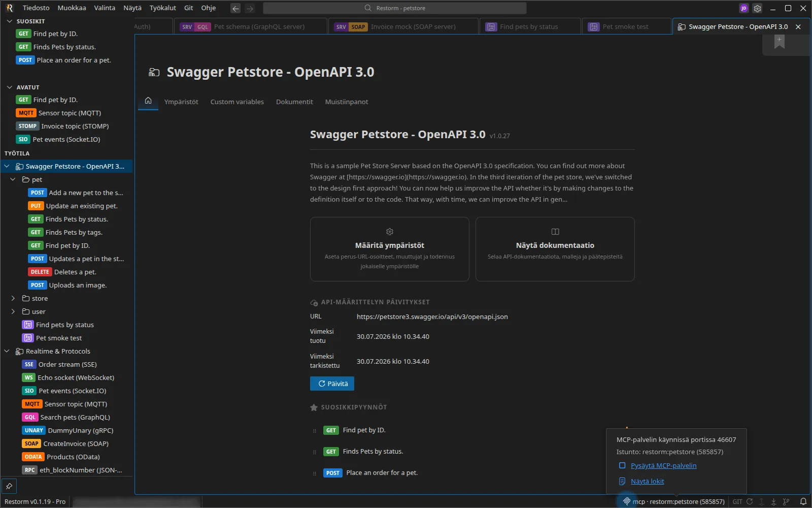Click the Pysäytä MCP-palvelin link

(x=663, y=465)
